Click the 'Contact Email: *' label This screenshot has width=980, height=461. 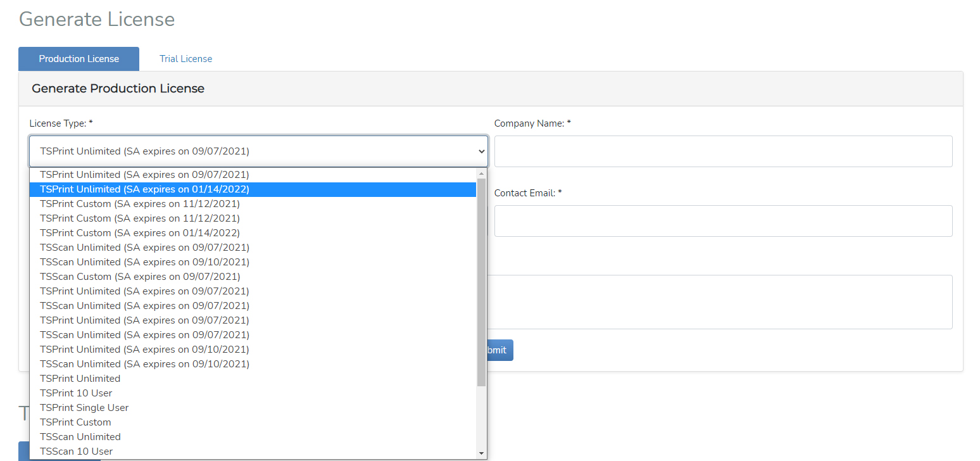pos(528,193)
